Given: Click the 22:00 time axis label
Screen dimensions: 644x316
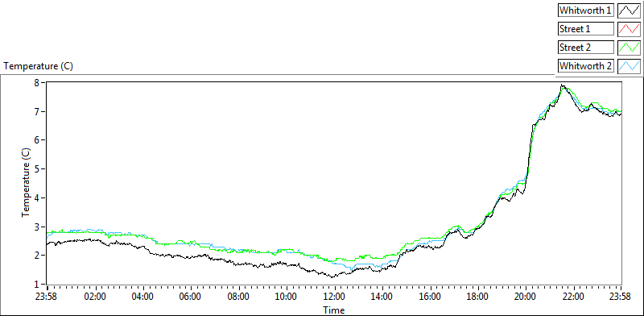Looking at the screenshot, I should point(573,297).
